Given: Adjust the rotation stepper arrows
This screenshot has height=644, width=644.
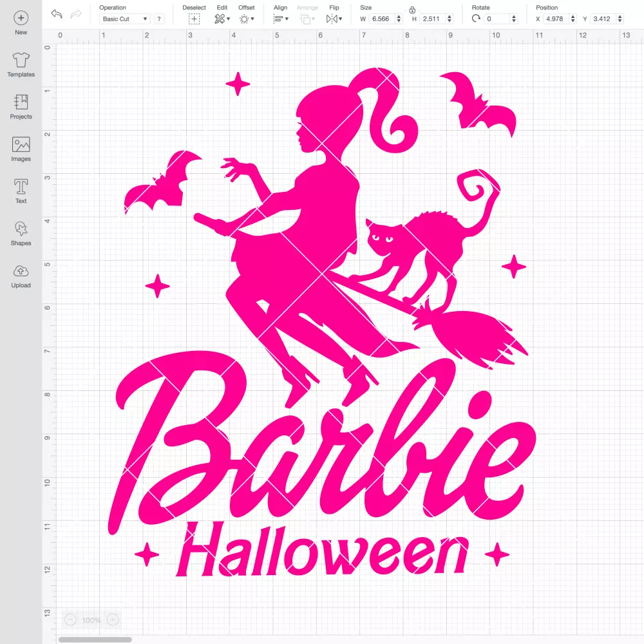Looking at the screenshot, I should coord(514,19).
